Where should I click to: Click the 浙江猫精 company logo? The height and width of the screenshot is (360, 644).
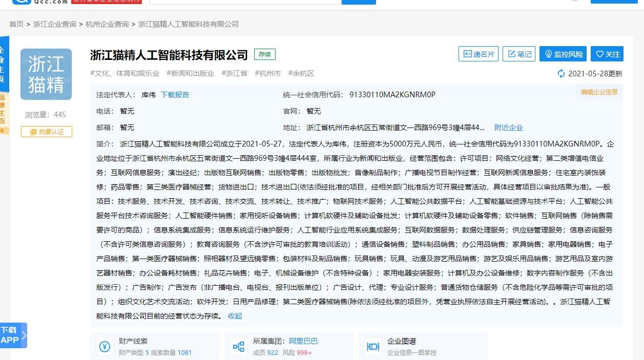[x=46, y=74]
